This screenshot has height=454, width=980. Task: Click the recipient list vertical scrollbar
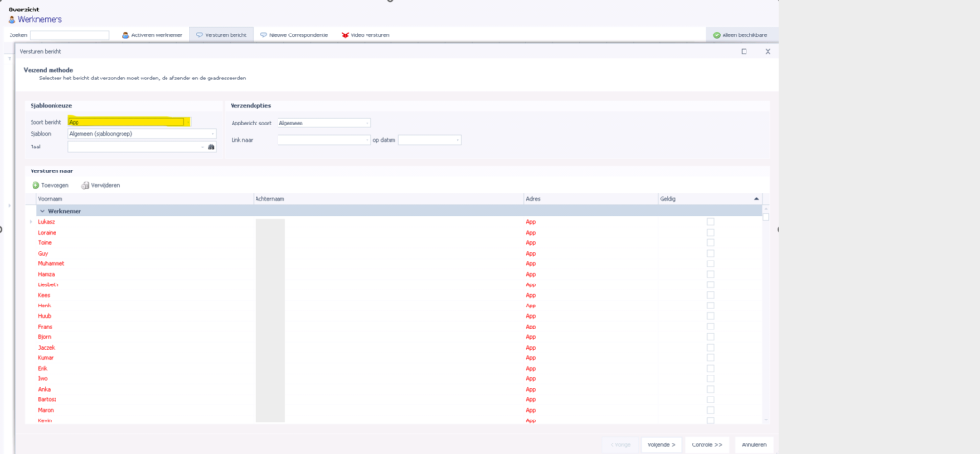(x=765, y=316)
